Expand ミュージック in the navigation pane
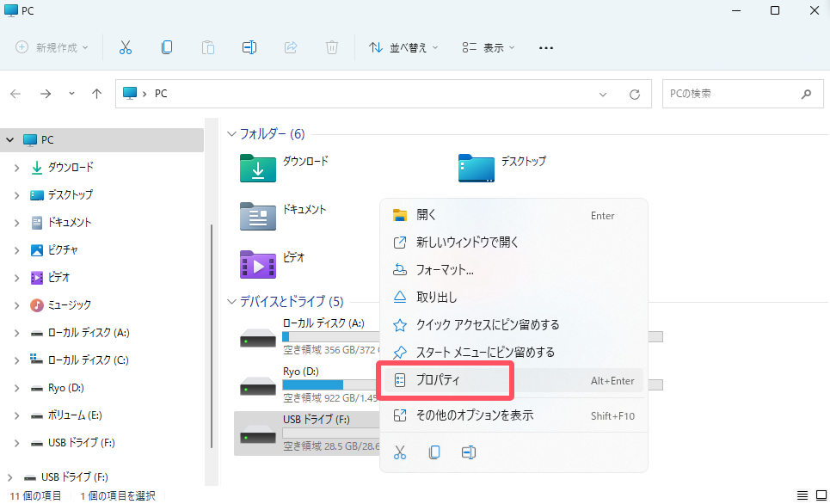Image resolution: width=830 pixels, height=504 pixels. click(x=17, y=304)
